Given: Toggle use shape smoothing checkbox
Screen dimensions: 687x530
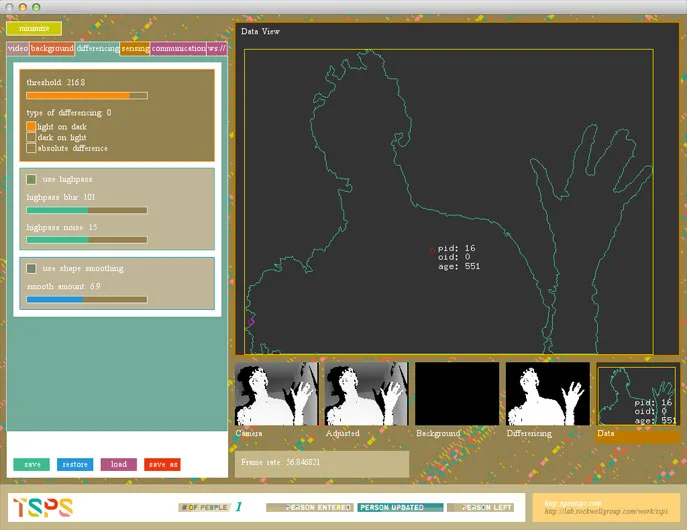Looking at the screenshot, I should [x=31, y=268].
